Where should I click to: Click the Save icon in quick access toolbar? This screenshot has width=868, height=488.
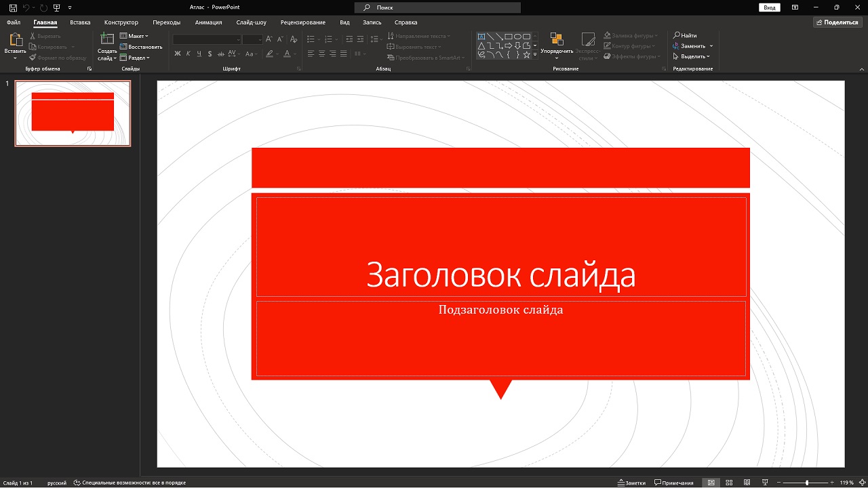pyautogui.click(x=13, y=7)
